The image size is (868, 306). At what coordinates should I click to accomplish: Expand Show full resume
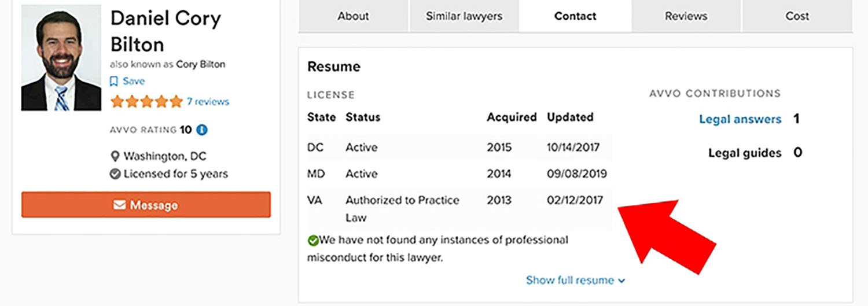click(575, 281)
